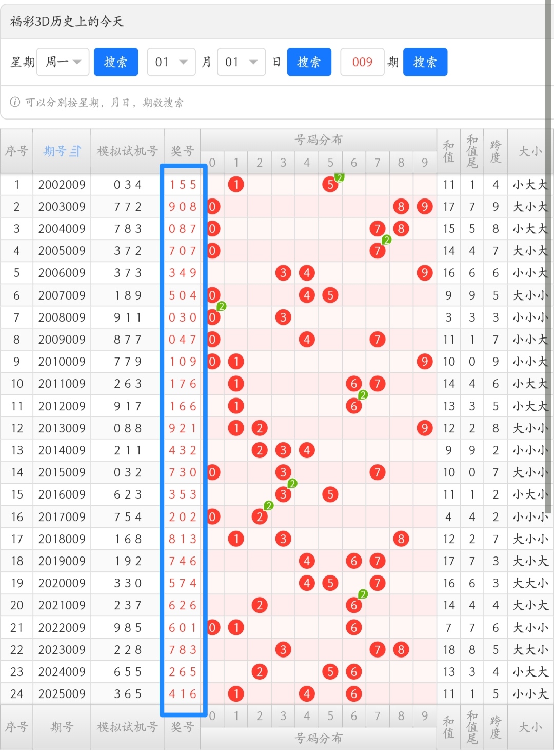Click red ball 4 in row 2025009

tap(307, 694)
